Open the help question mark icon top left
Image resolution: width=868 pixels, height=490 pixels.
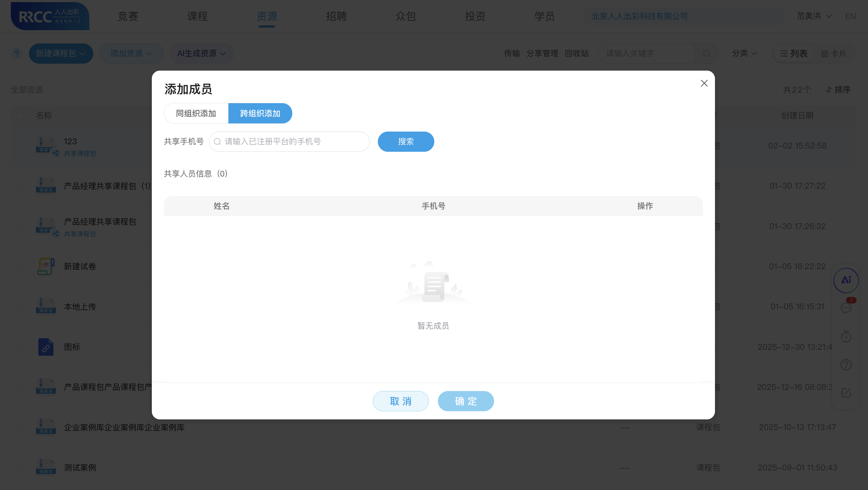(17, 53)
